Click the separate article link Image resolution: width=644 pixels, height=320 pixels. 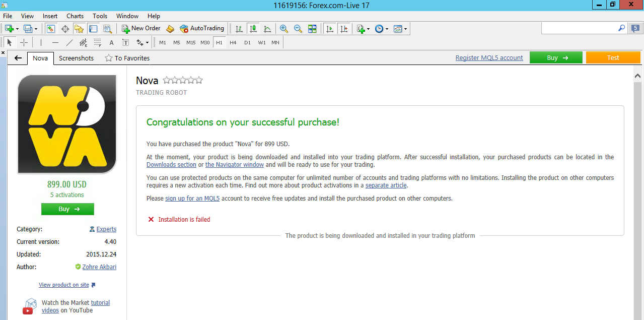coord(386,185)
